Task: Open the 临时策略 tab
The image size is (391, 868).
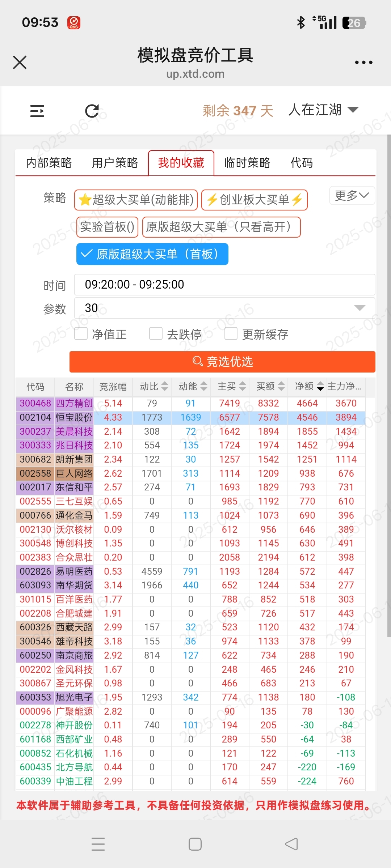Action: [x=247, y=163]
